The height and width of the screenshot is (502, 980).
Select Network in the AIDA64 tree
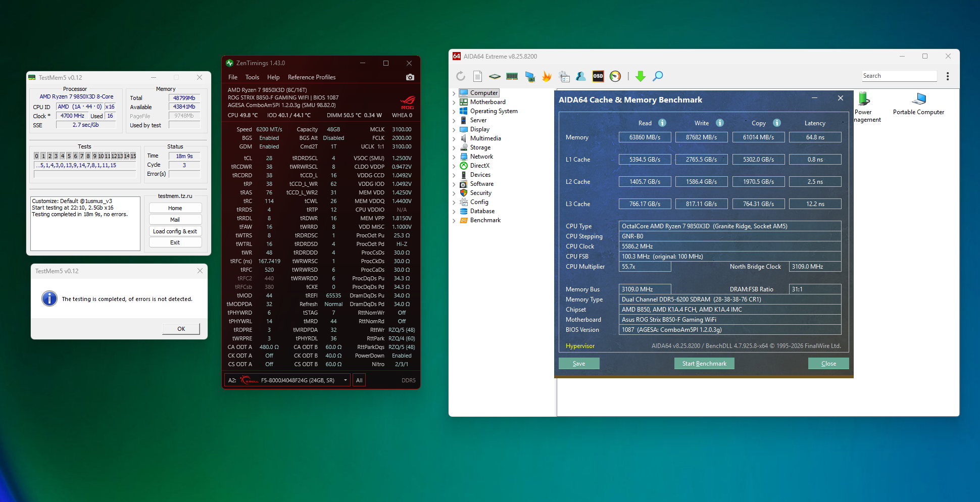tap(481, 157)
